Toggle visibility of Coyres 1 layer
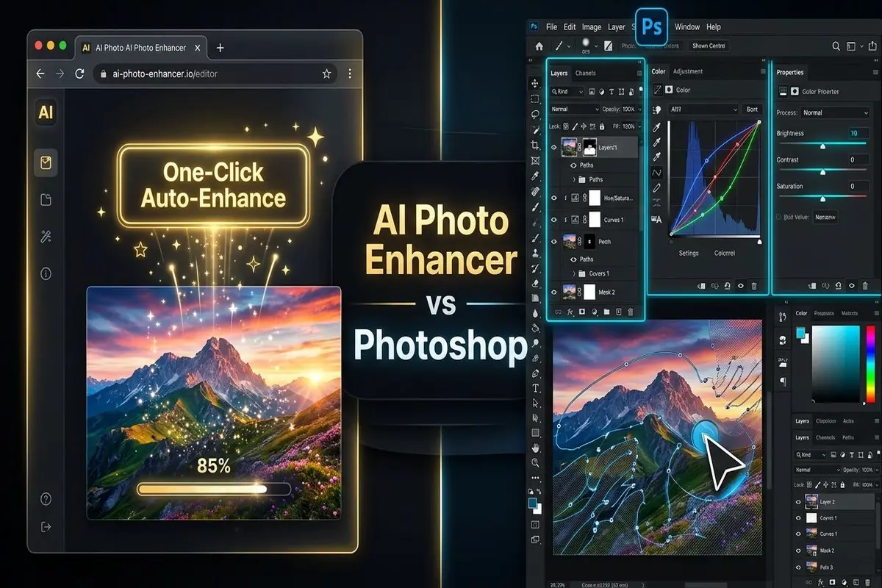This screenshot has width=882, height=588. tap(798, 517)
